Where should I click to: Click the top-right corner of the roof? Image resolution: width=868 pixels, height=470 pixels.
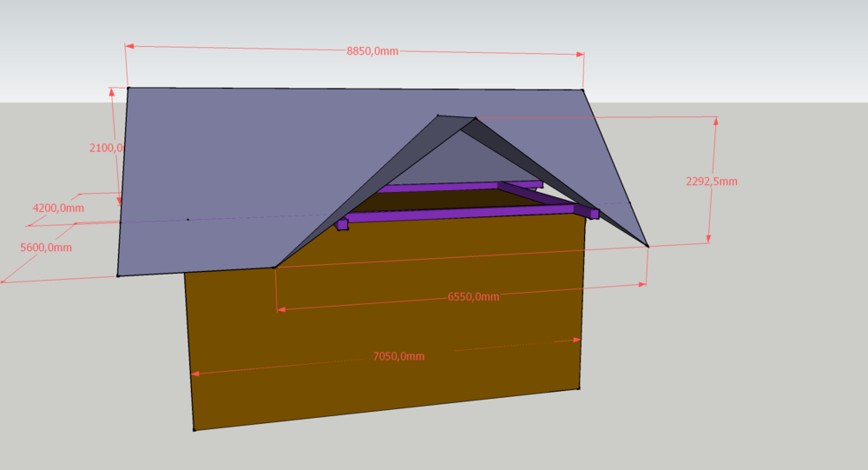point(582,89)
